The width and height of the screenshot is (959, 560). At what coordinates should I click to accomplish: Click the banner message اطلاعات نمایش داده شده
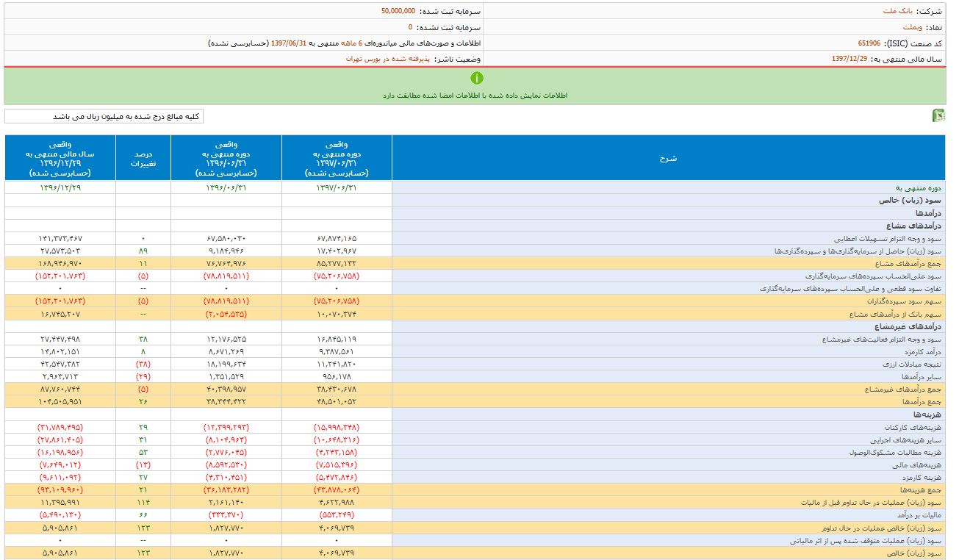(475, 96)
